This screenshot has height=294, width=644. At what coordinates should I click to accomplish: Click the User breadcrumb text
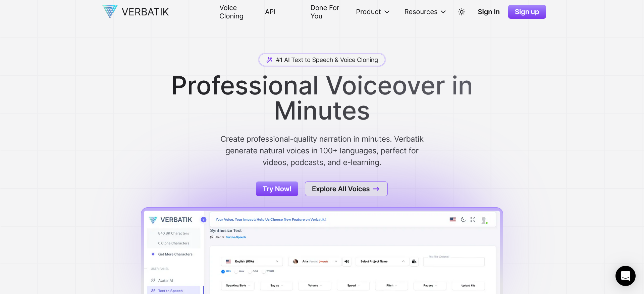tap(218, 237)
